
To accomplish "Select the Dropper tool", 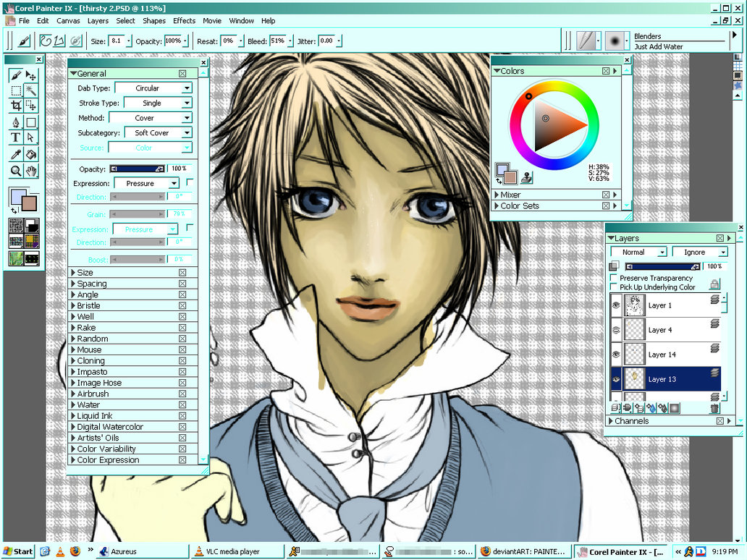I will pos(16,154).
